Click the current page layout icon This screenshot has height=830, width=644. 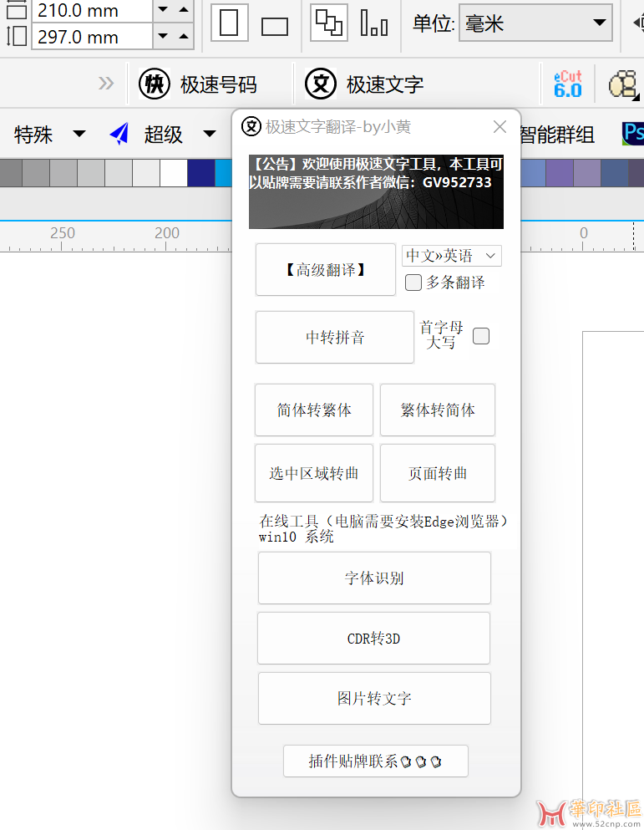373,23
